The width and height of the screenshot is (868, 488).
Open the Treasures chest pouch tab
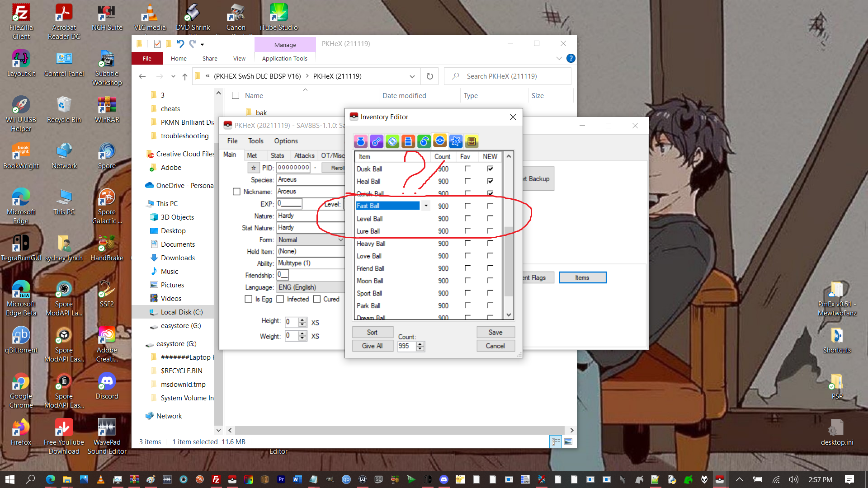472,141
